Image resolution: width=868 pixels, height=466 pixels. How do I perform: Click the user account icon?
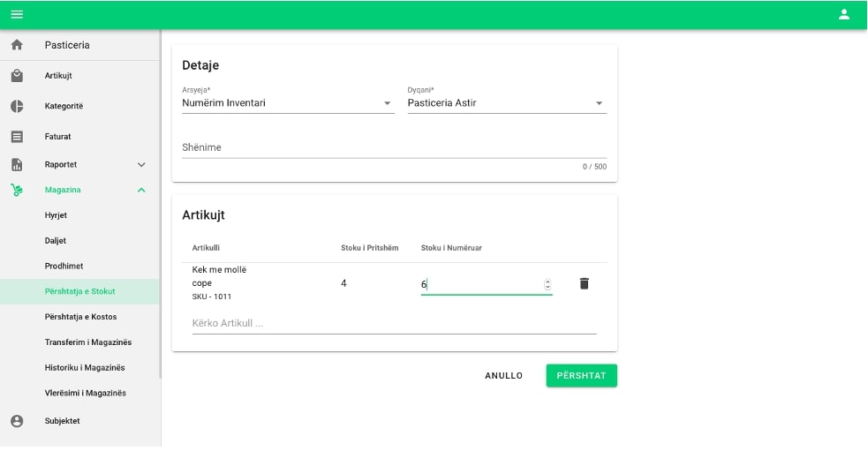843,14
